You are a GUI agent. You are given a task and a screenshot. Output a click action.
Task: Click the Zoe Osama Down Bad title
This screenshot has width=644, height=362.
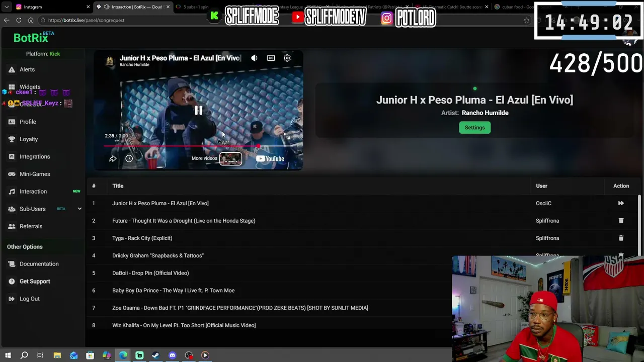[x=240, y=308]
